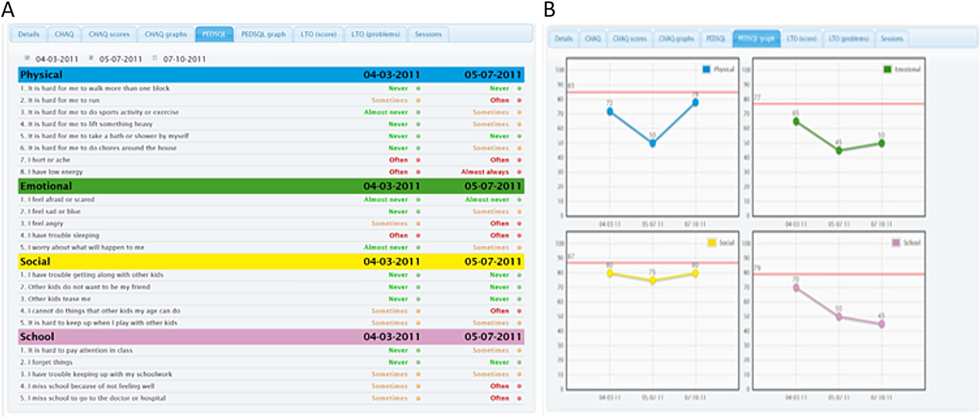
Task: Select the LTO (problems) tab in panel A
Action: pyautogui.click(x=375, y=34)
